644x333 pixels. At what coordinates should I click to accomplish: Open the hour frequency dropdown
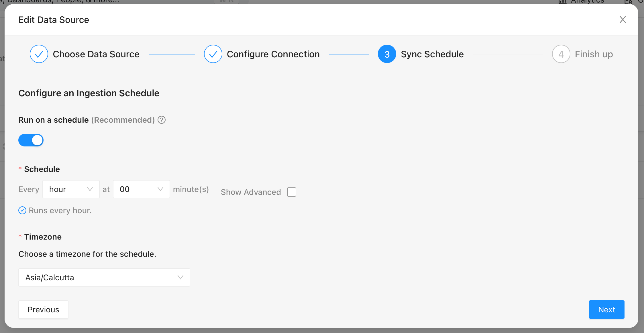(x=71, y=189)
